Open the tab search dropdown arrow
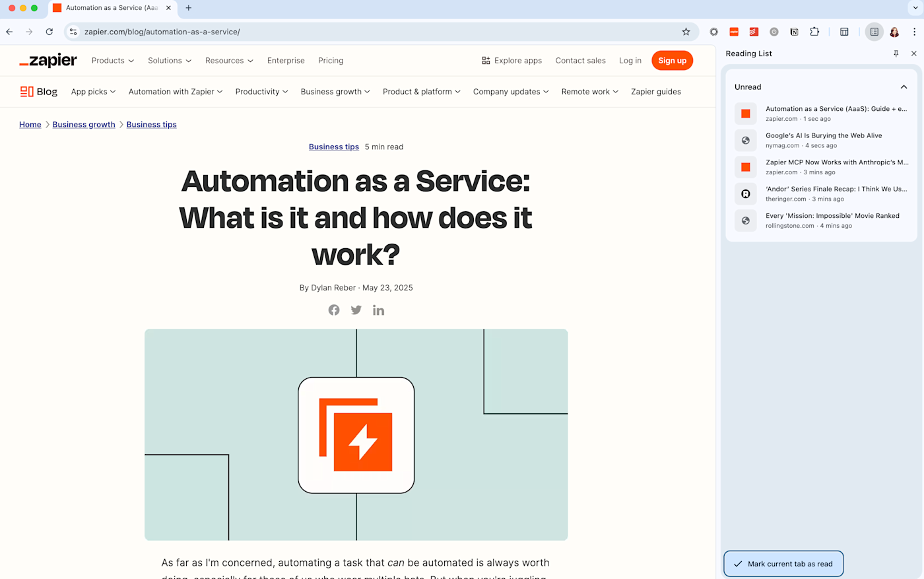This screenshot has height=579, width=924. pyautogui.click(x=915, y=8)
